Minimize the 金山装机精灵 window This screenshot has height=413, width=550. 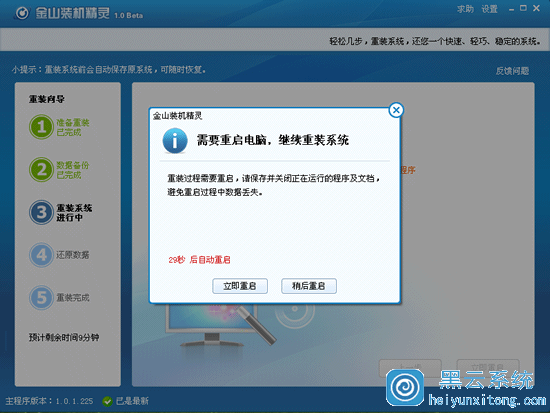coord(511,9)
